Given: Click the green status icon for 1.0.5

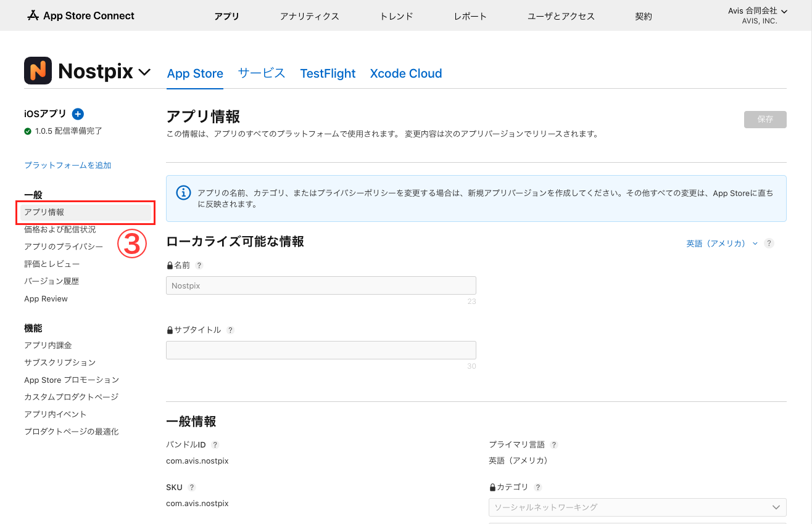Looking at the screenshot, I should coord(28,131).
